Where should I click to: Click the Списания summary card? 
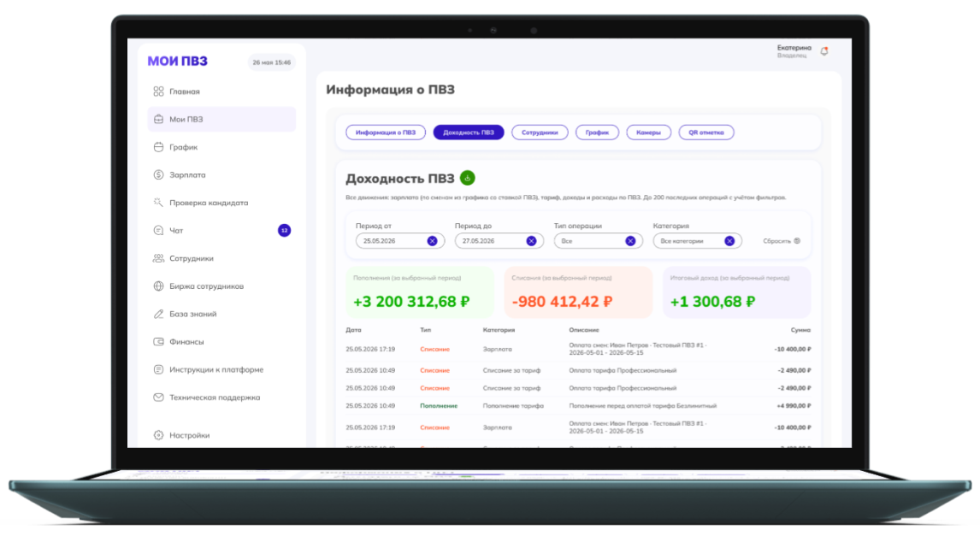[578, 292]
